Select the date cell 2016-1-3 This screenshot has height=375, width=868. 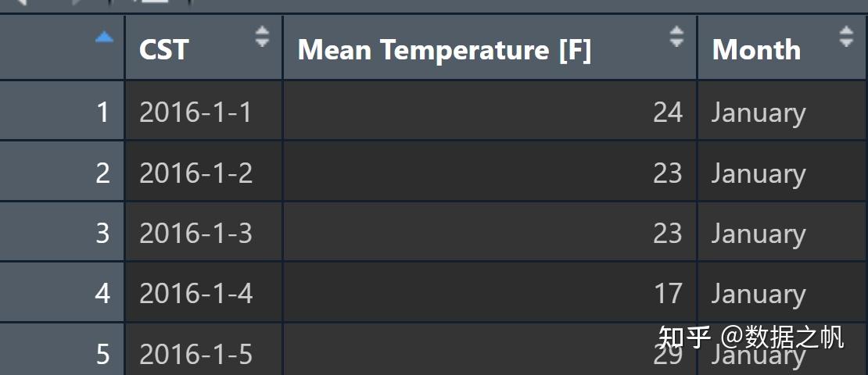(x=195, y=233)
